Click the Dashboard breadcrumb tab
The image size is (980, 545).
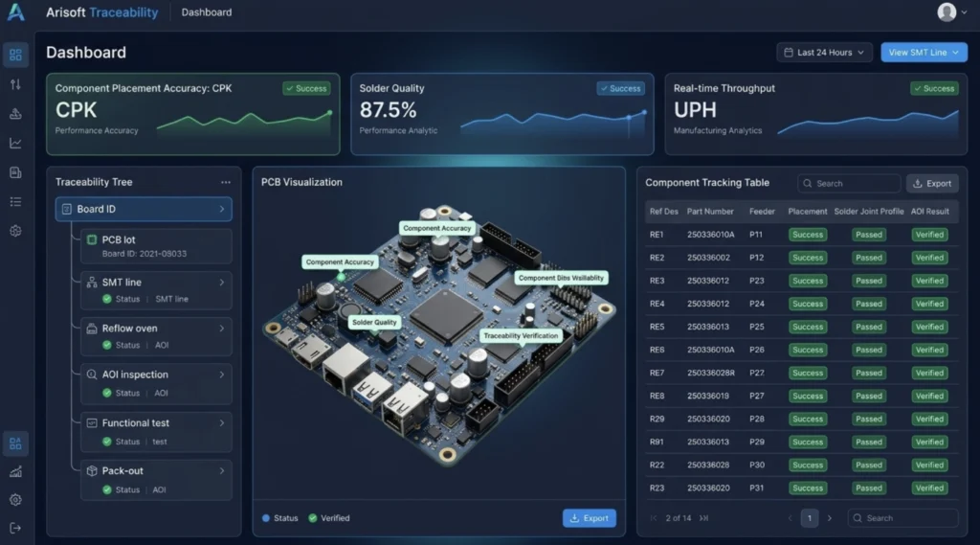pyautogui.click(x=207, y=12)
